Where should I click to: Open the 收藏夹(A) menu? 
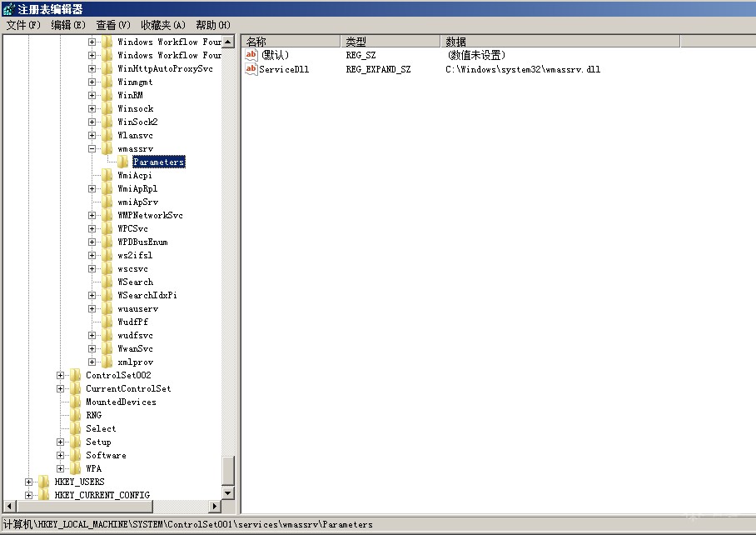coord(163,25)
